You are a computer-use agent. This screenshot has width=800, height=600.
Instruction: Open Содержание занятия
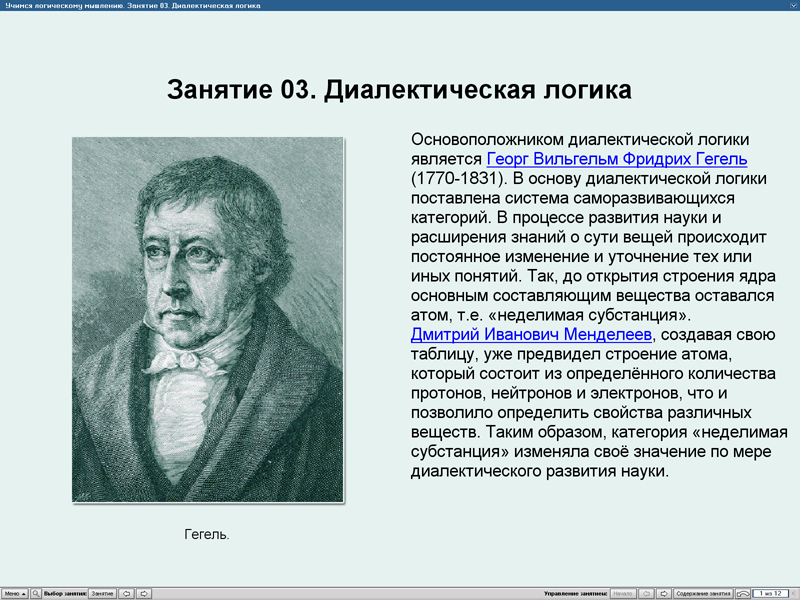[x=704, y=592]
